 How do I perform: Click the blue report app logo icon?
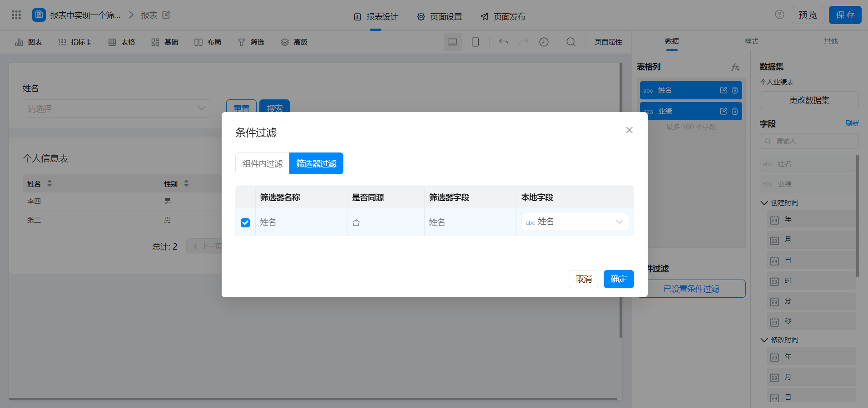pyautogui.click(x=39, y=15)
